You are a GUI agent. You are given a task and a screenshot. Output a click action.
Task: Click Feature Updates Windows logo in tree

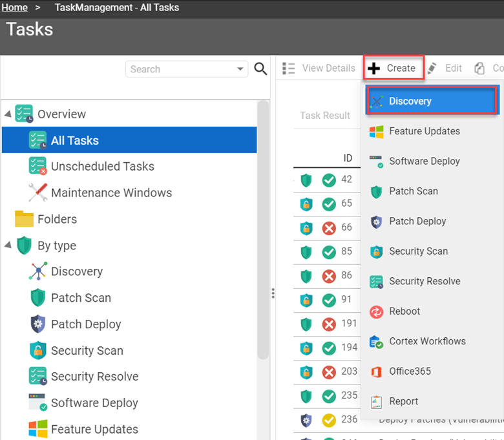click(38, 429)
